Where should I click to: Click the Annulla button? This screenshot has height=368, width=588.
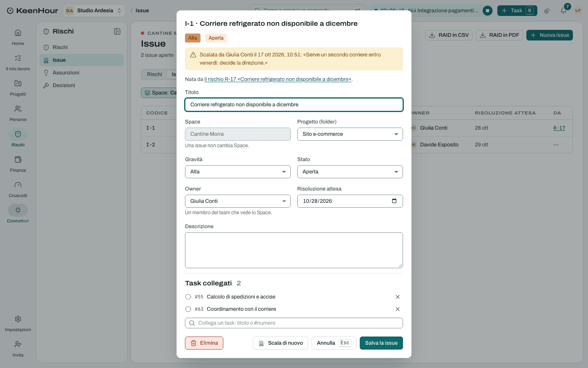point(334,343)
